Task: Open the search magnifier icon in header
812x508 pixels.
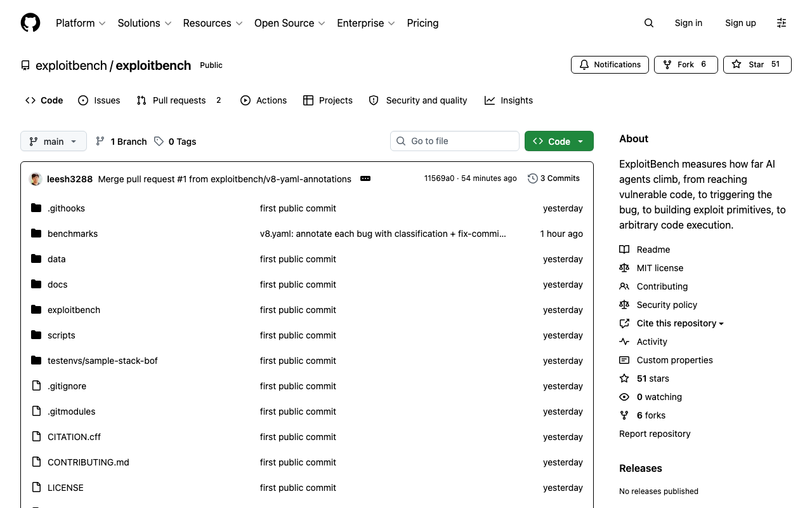Action: 648,23
